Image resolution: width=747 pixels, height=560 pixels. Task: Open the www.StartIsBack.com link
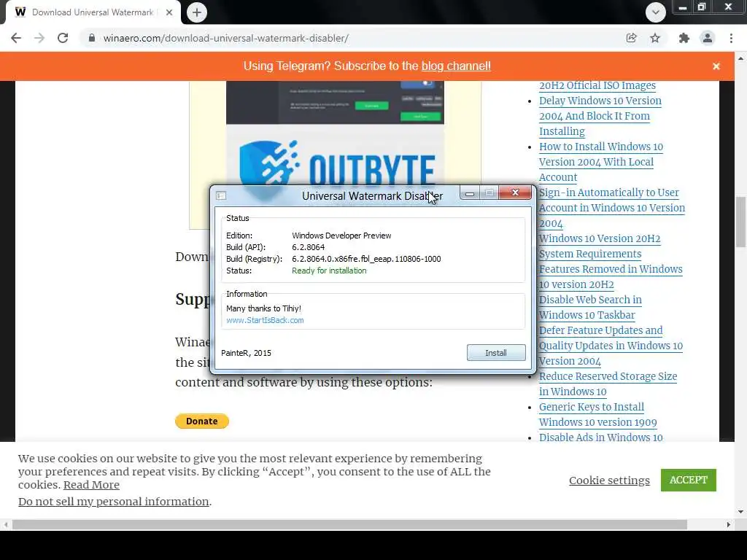tap(265, 320)
